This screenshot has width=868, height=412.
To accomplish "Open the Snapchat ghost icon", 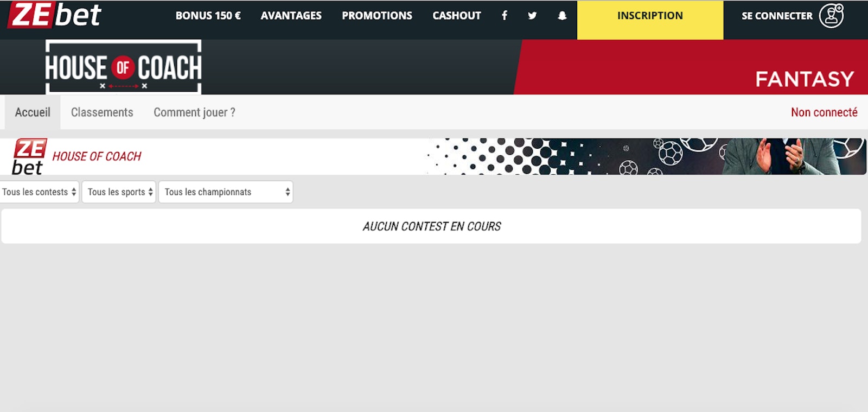I will point(562,16).
